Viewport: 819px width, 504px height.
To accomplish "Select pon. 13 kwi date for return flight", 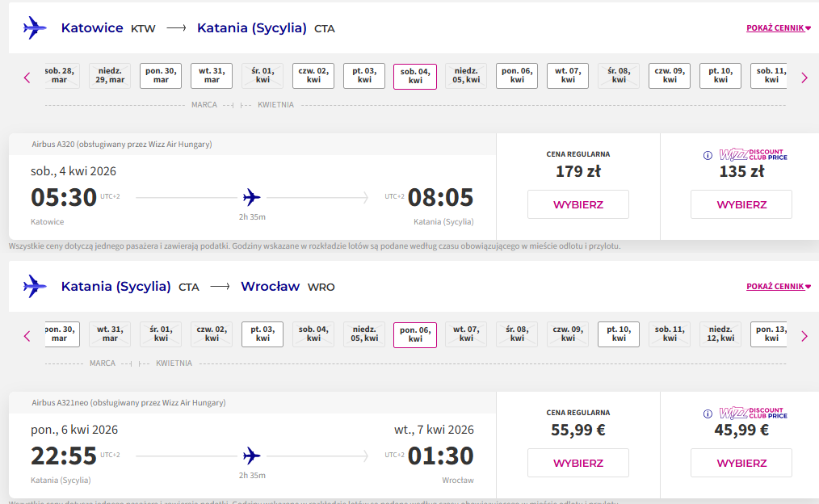I will 769,334.
